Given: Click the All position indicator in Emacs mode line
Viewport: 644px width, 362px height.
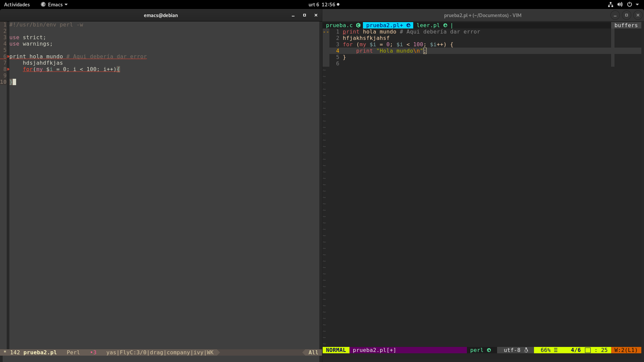Looking at the screenshot, I should (x=313, y=352).
